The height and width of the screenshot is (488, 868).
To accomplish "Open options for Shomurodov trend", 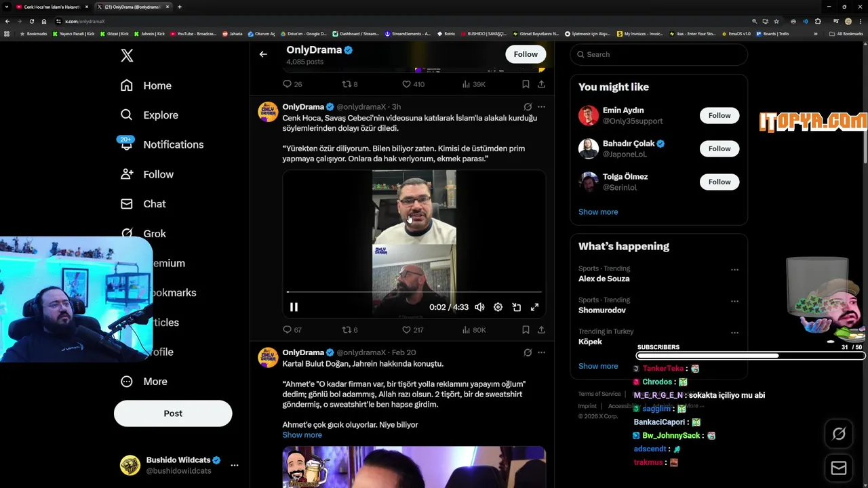I will coord(734,302).
